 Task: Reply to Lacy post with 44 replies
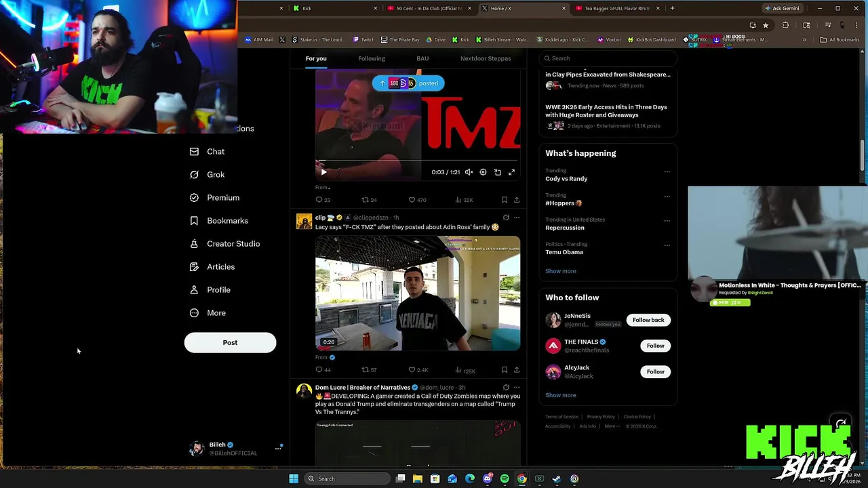pyautogui.click(x=323, y=370)
